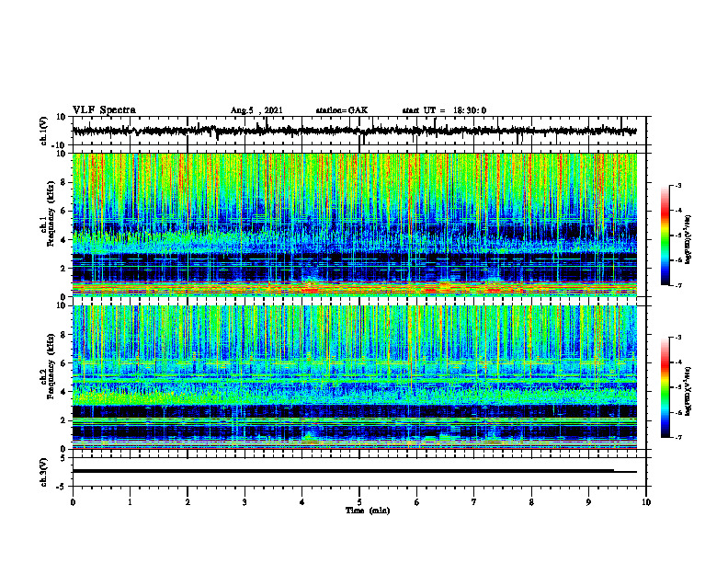Click the '-3' label on ch.1 color scale

tap(677, 185)
